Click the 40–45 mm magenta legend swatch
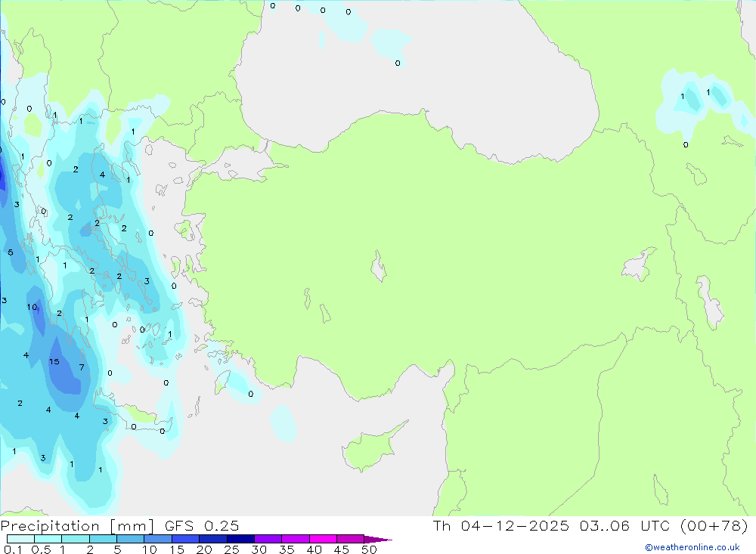756x554 pixels. [x=323, y=539]
